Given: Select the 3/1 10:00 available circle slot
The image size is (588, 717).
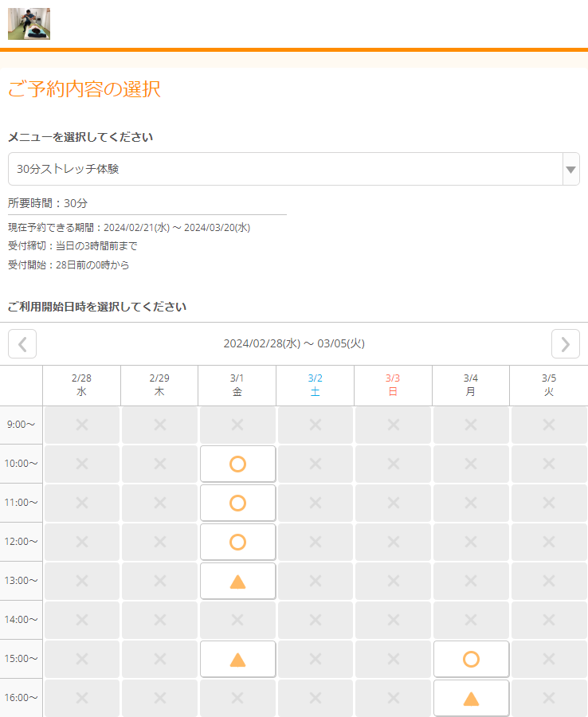Looking at the screenshot, I should [x=237, y=464].
